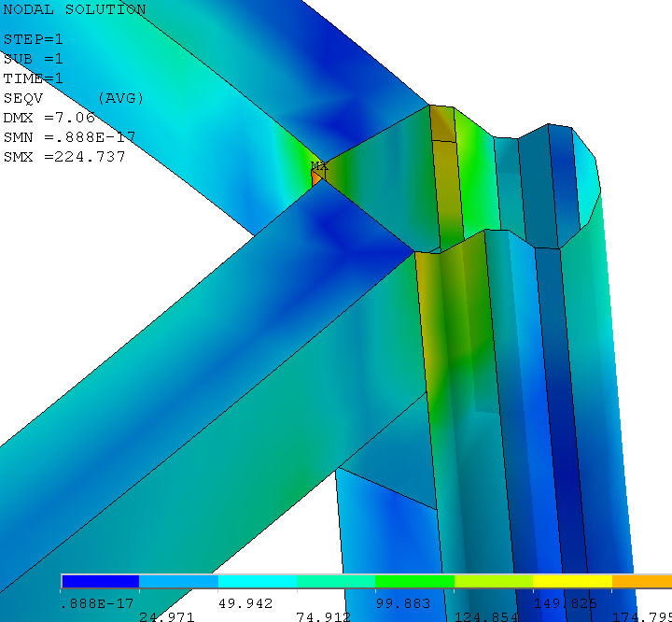Click the 24.971 legend value
The width and height of the screenshot is (672, 622).
[167, 616]
